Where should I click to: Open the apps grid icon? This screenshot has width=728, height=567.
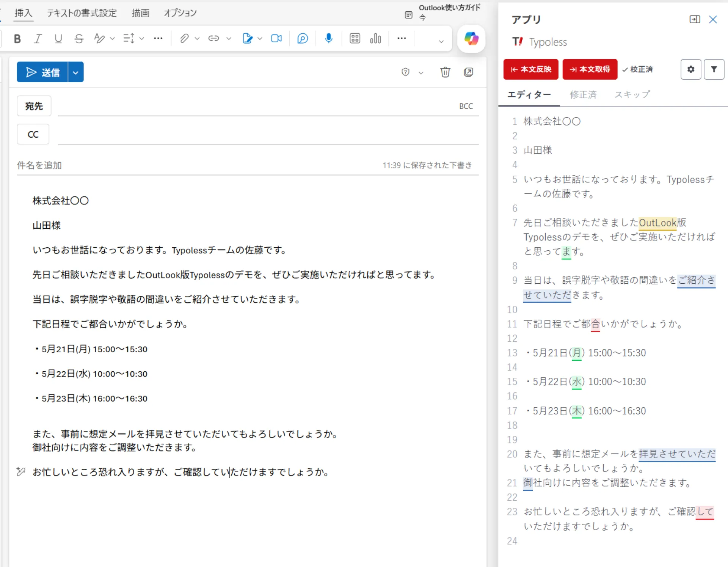(x=355, y=39)
